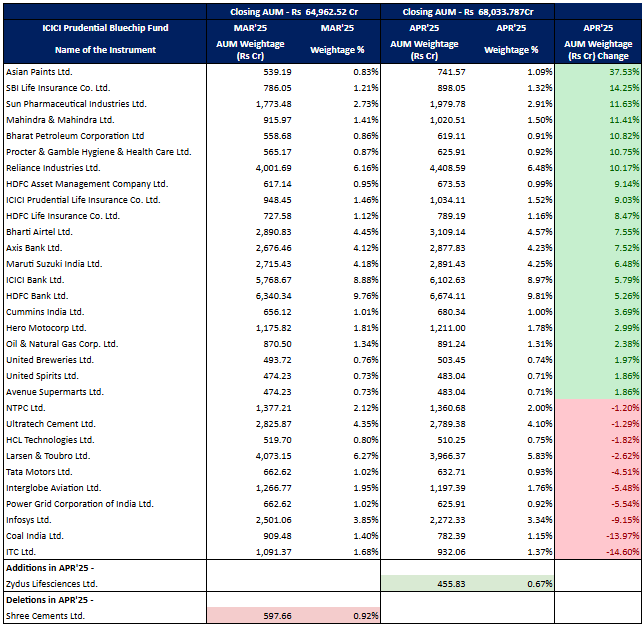
Task: Select AUM Weightage (Rs Cr) Change header
Action: point(598,50)
